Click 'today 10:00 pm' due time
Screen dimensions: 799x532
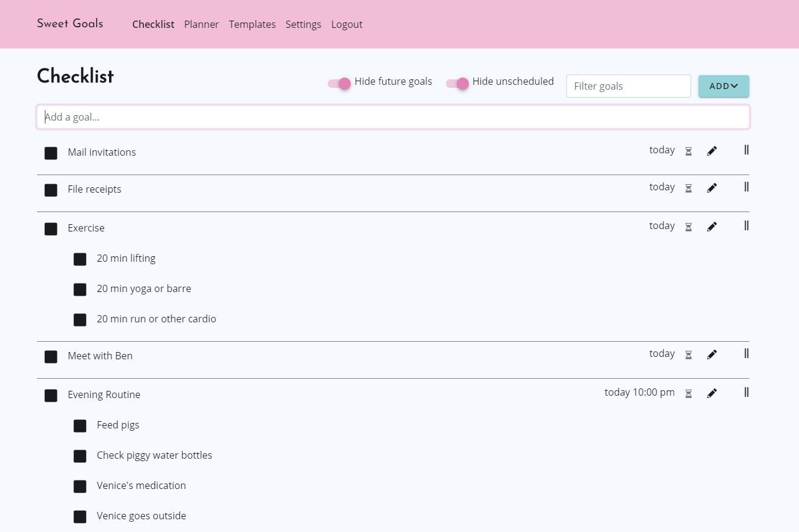pyautogui.click(x=640, y=392)
